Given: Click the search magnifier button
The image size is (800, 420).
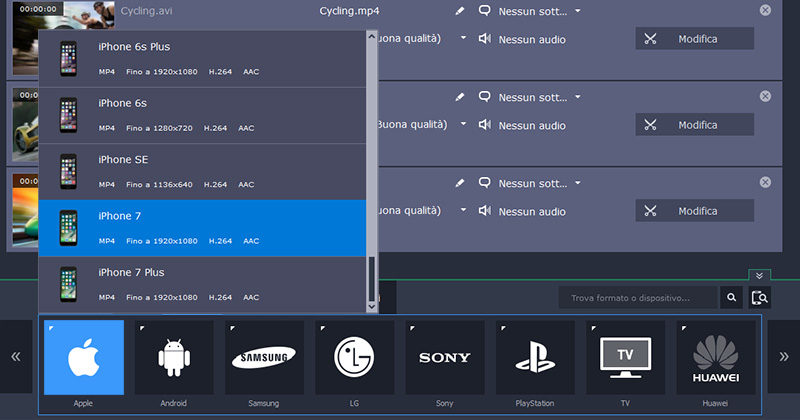Looking at the screenshot, I should click(x=731, y=298).
